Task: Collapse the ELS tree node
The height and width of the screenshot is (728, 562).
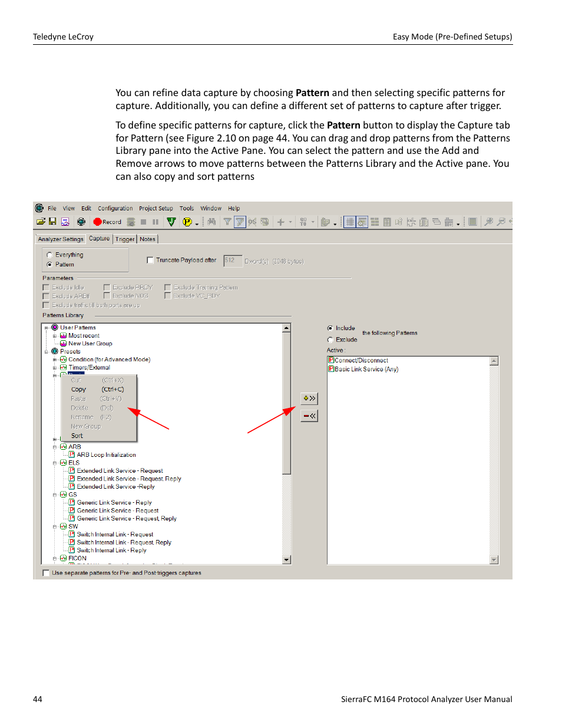Action: 54,463
